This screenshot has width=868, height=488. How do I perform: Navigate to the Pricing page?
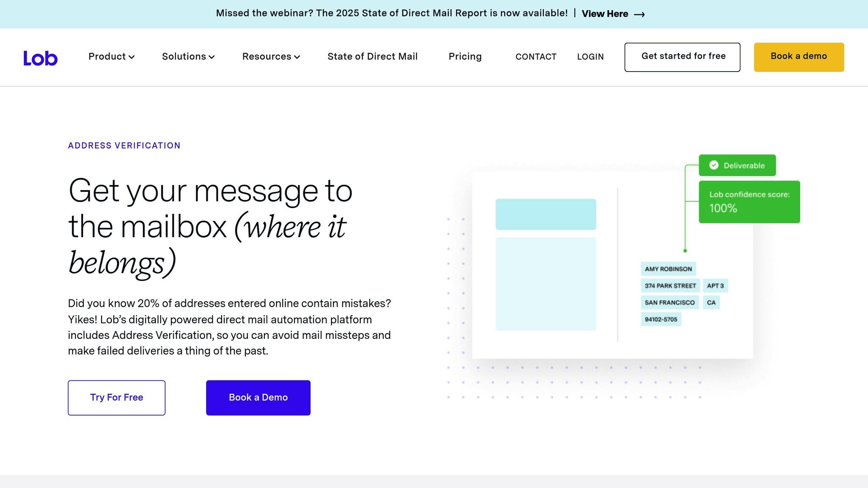coord(465,56)
